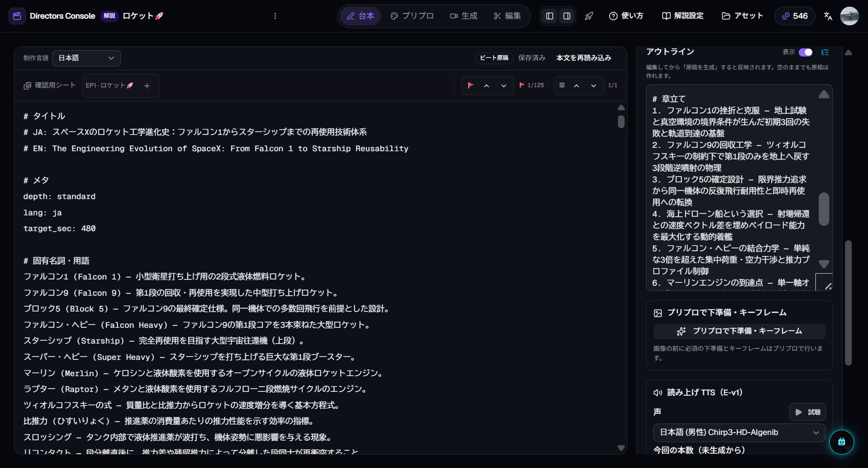The height and width of the screenshot is (468, 868).
Task: Switch to the 台本 tab
Action: pos(361,16)
